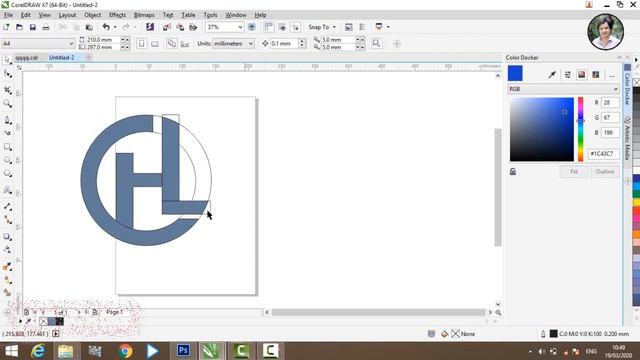This screenshot has width=640, height=360.
Task: Select the Polygon tool
Action: (x=7, y=173)
